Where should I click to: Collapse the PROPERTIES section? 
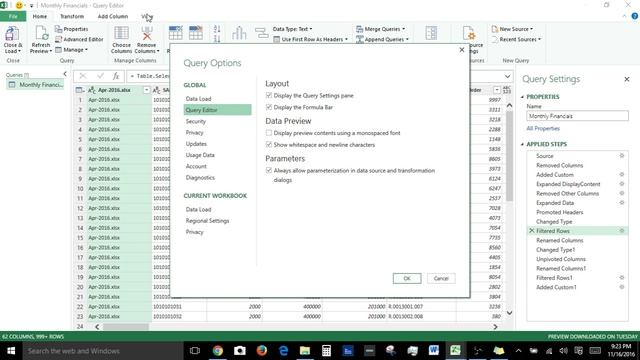[522, 97]
